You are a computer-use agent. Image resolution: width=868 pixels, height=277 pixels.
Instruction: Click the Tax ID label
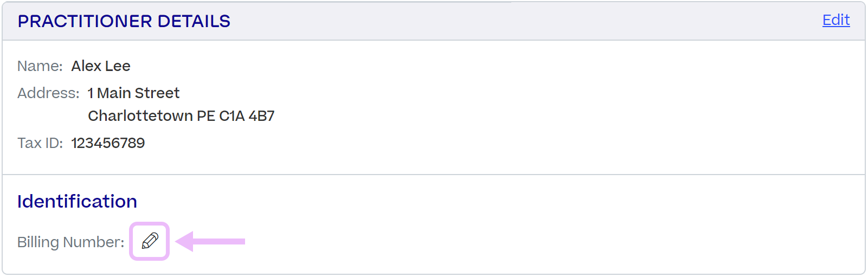[x=40, y=143]
